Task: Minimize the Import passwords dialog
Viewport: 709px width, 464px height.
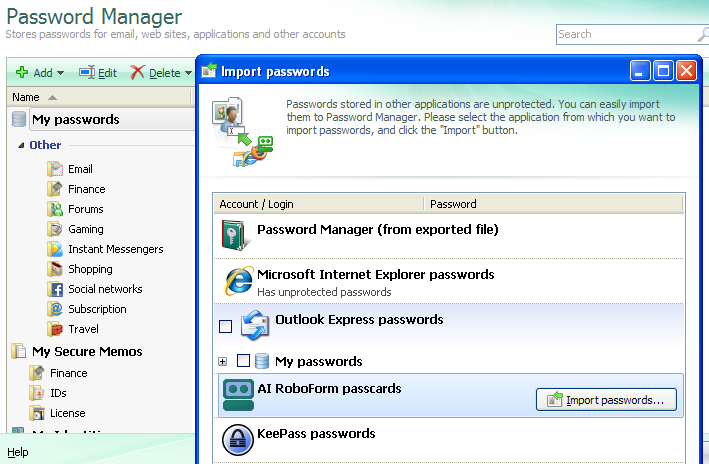Action: 639,71
